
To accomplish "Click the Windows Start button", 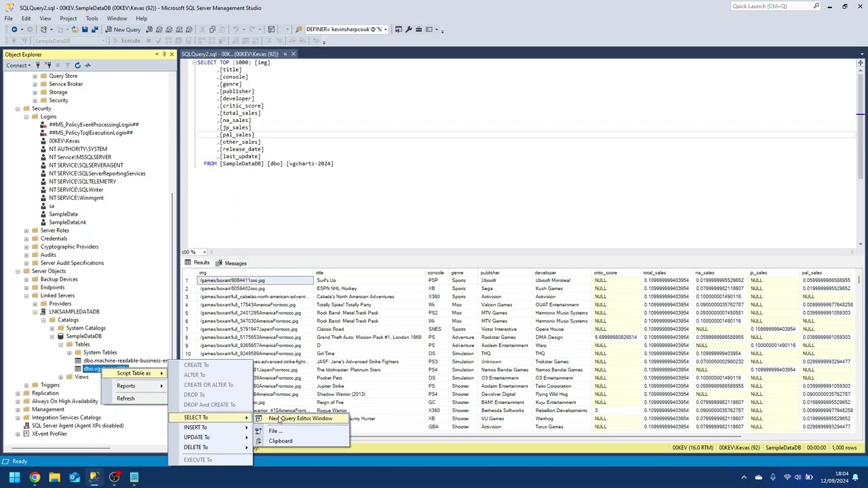I will click(14, 477).
